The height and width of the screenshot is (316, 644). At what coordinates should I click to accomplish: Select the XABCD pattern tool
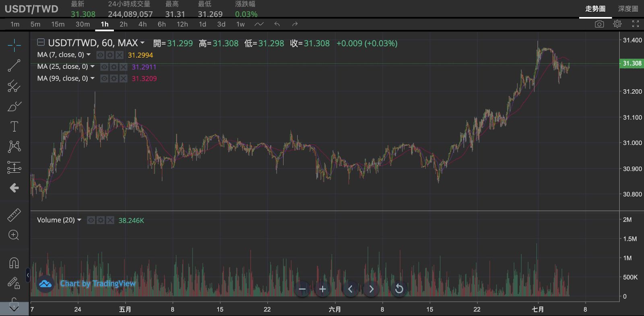coord(14,146)
